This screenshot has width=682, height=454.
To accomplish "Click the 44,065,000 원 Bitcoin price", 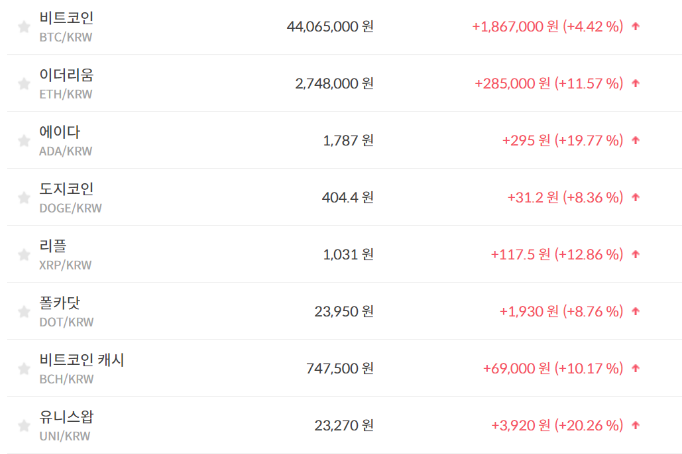I will pyautogui.click(x=330, y=27).
